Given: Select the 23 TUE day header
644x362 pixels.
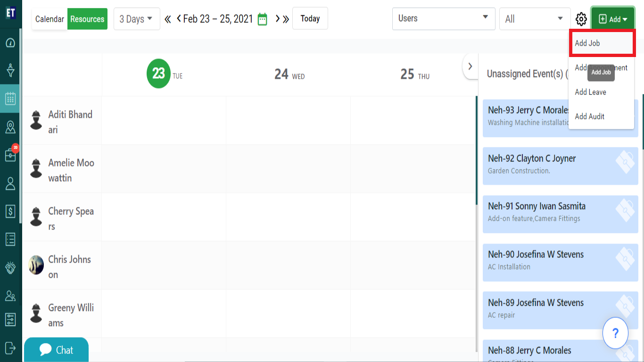Looking at the screenshot, I should tap(165, 74).
